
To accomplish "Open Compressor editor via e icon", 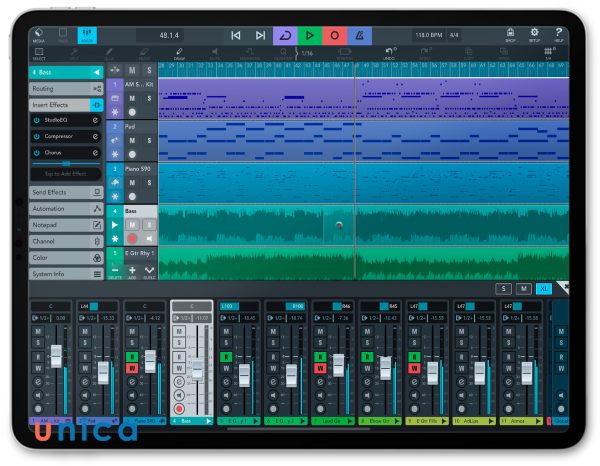I will [x=95, y=137].
